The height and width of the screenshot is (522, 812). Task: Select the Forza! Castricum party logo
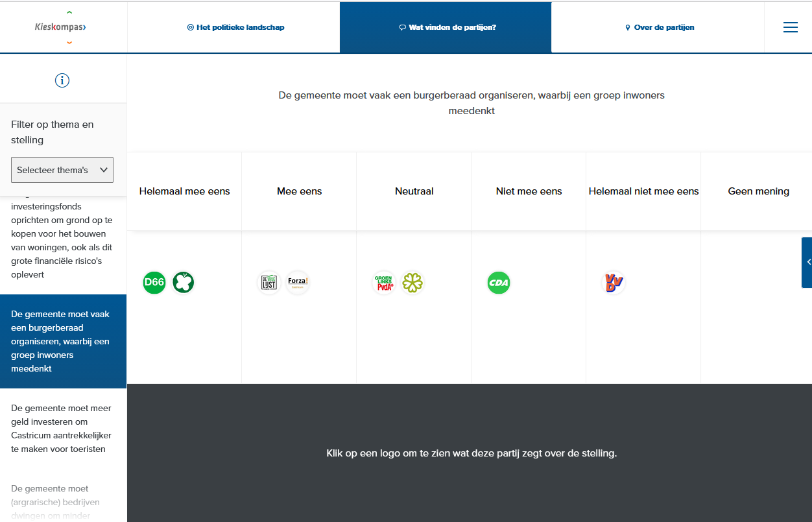298,283
